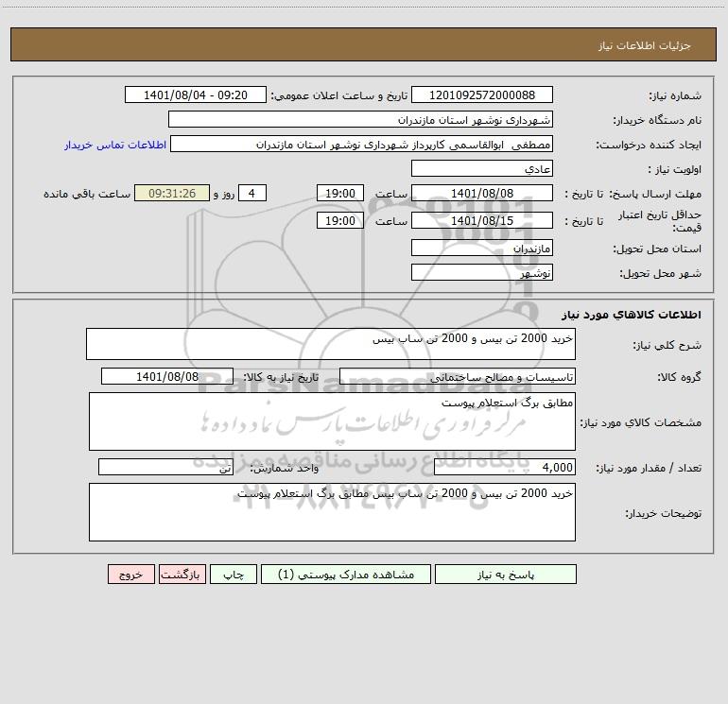The image size is (728, 704).
Task: Click goods need date 1401/08/08 field
Action: tap(167, 376)
